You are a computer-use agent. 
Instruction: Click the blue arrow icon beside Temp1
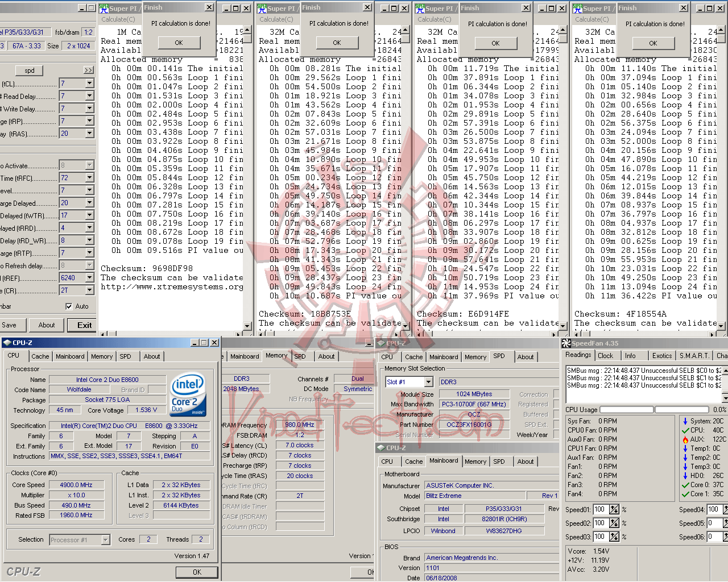pyautogui.click(x=685, y=448)
